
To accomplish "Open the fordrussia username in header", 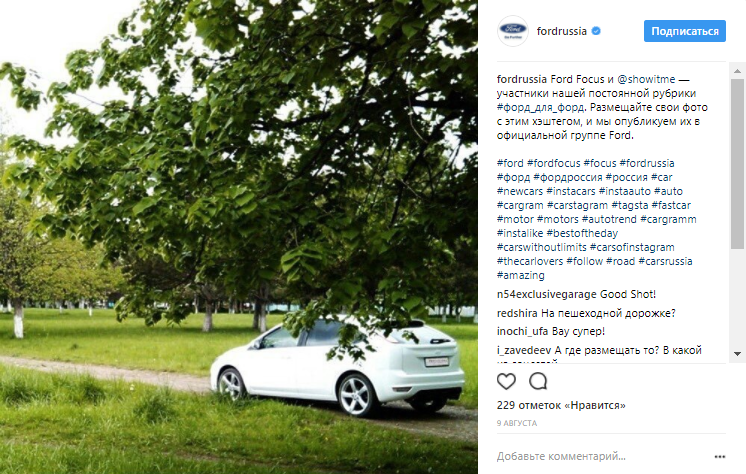I will (561, 31).
